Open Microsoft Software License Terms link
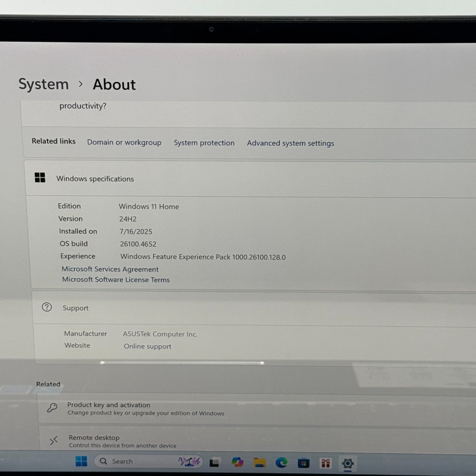Screen dimensions: 476x476 pyautogui.click(x=116, y=280)
